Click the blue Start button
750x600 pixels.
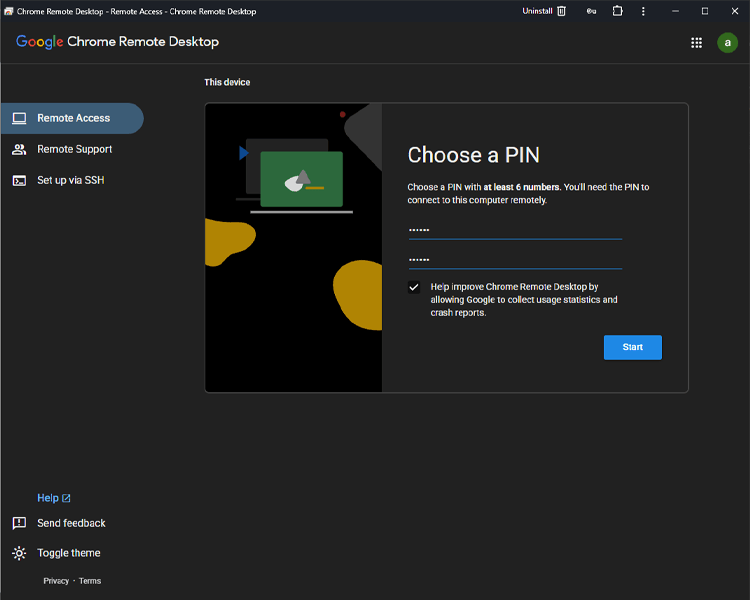[x=632, y=347]
